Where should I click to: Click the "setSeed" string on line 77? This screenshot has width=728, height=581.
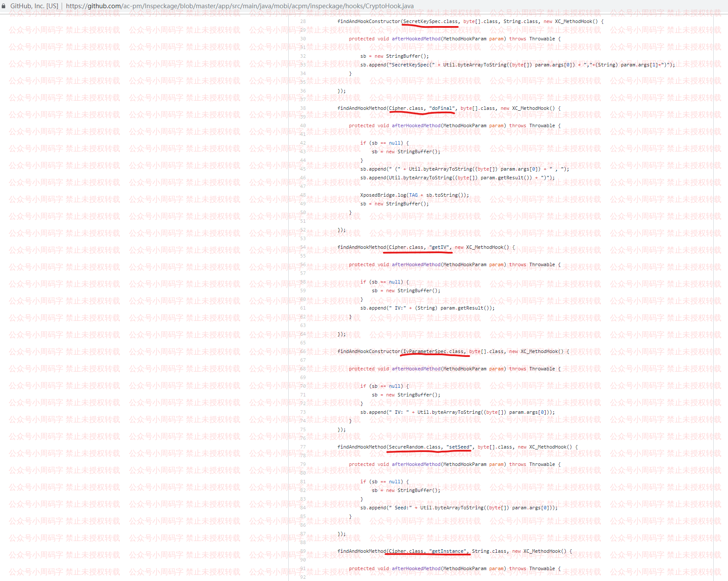[459, 447]
